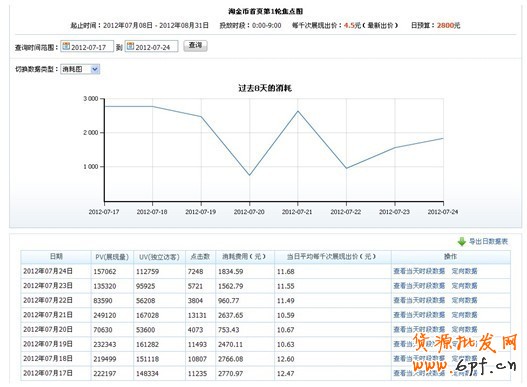Image resolution: width=527 pixels, height=387 pixels.
Task: Open 查看当天时段数据 for 2012年07月24日
Action: point(419,271)
